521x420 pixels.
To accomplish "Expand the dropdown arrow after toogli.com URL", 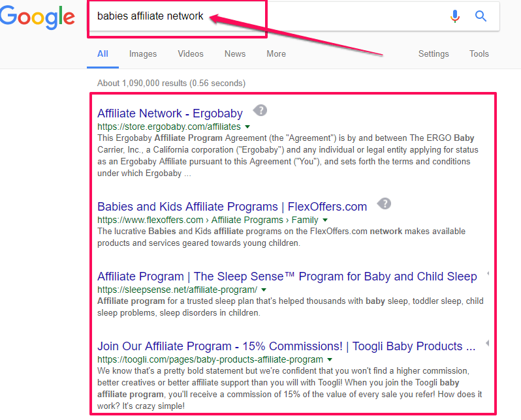I will coord(330,359).
